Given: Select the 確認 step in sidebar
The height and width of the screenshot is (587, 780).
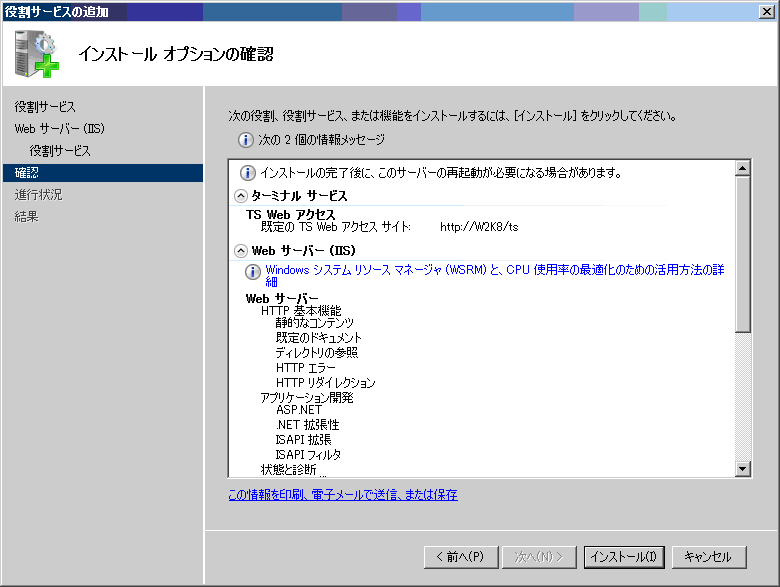Looking at the screenshot, I should pyautogui.click(x=102, y=173).
